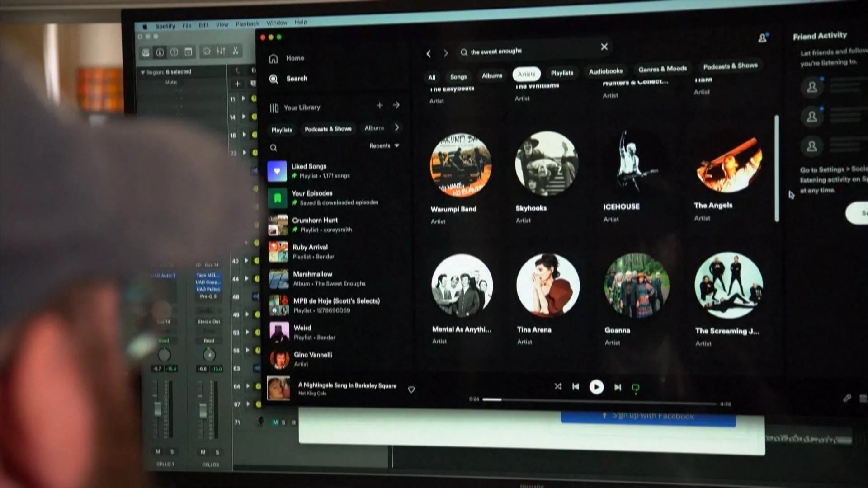
Task: Go to previous track
Action: (576, 387)
